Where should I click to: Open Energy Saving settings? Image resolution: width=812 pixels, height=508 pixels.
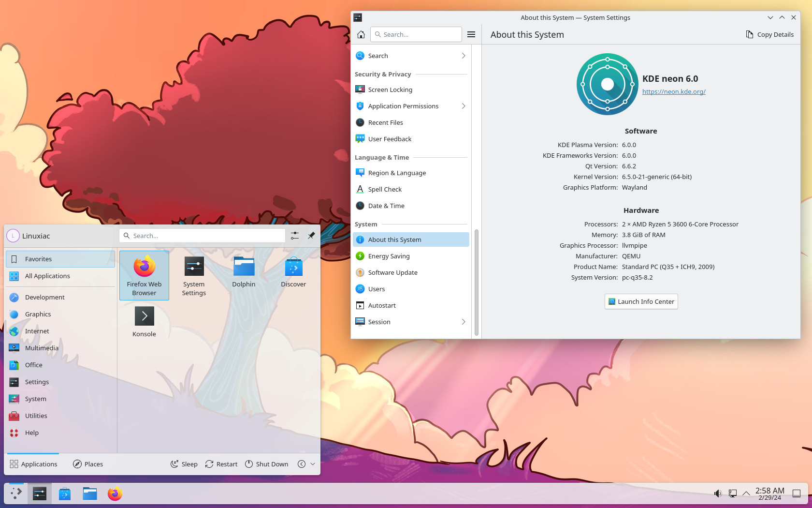(x=411, y=256)
